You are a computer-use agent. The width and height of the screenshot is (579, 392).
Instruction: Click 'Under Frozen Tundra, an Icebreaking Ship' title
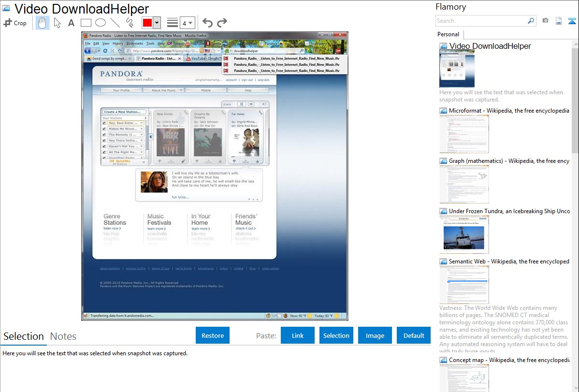(509, 211)
